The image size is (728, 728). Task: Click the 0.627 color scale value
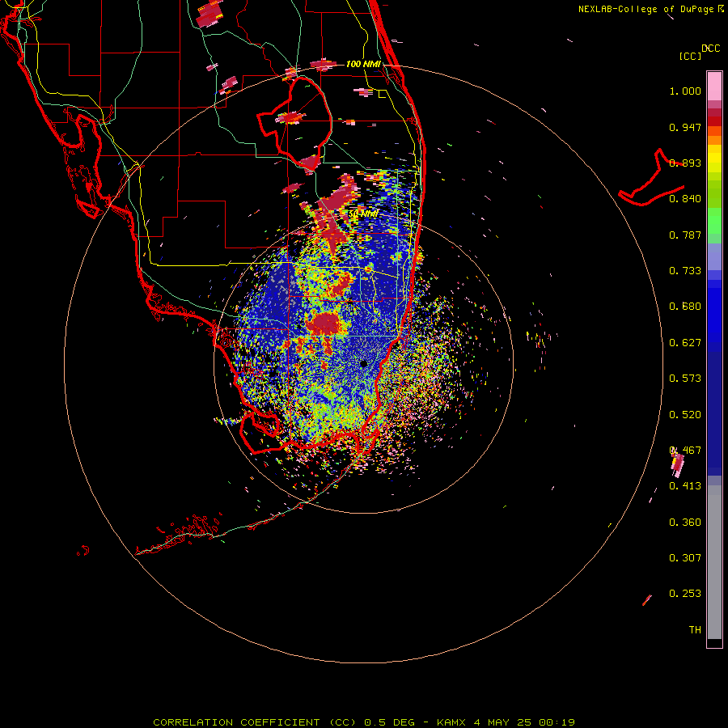(685, 343)
